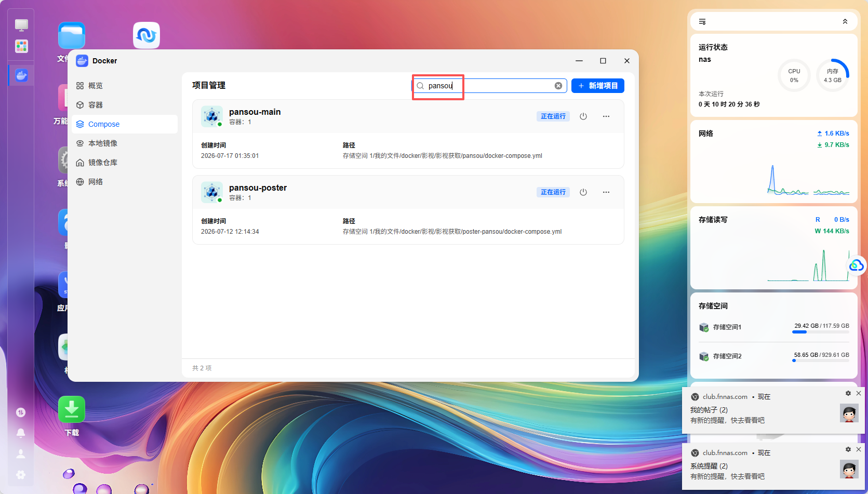Focus the pansou search field
The image size is (868, 494).
[x=489, y=86]
